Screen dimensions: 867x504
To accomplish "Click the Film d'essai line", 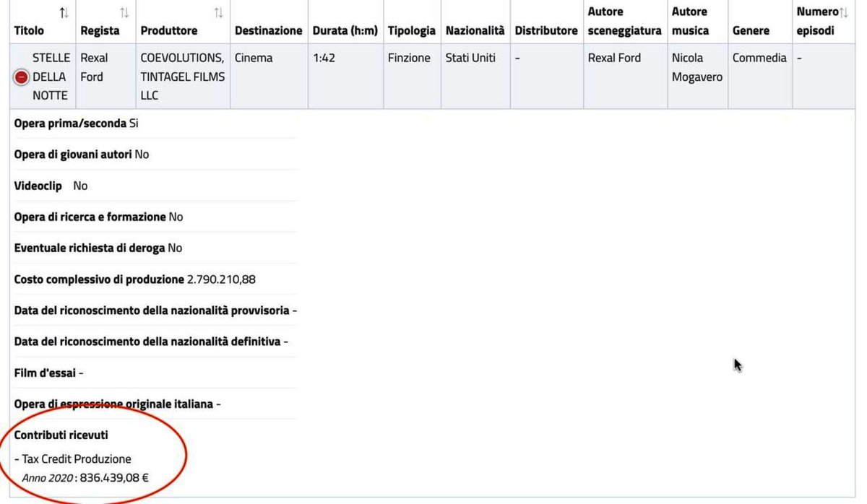I will tap(49, 373).
